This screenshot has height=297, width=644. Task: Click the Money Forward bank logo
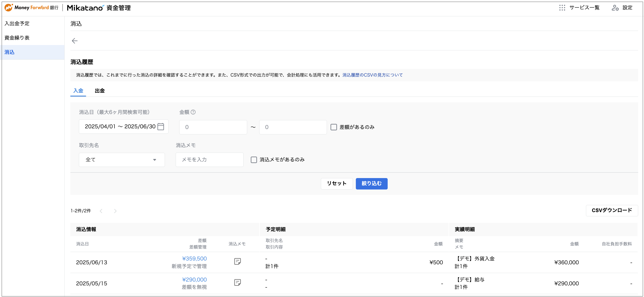coord(32,7)
